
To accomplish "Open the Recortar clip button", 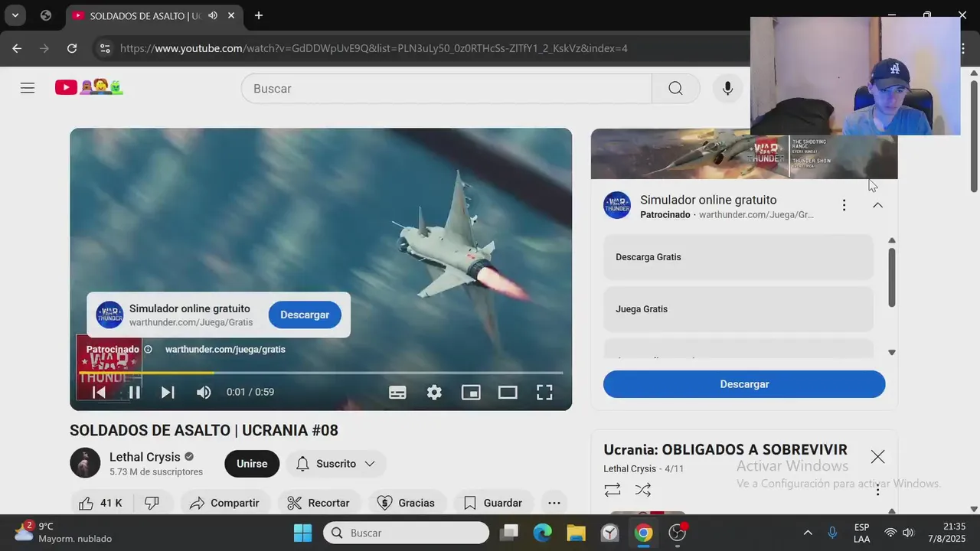I will (318, 503).
